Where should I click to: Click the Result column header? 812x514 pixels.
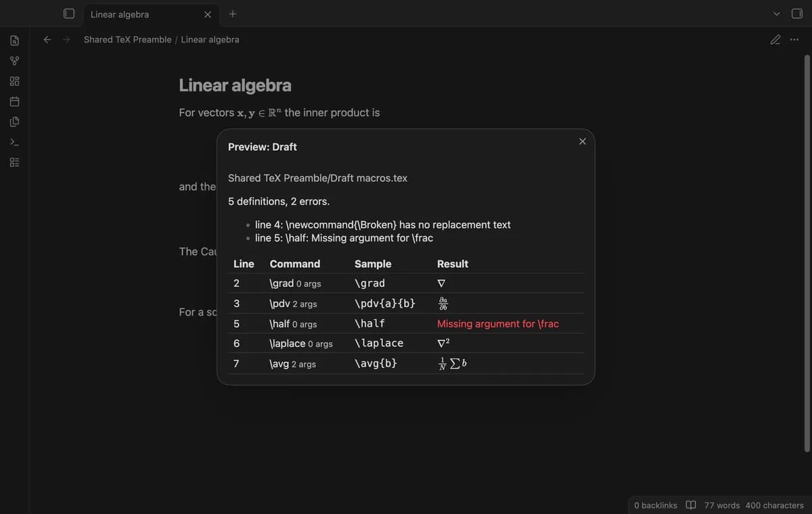click(x=453, y=264)
